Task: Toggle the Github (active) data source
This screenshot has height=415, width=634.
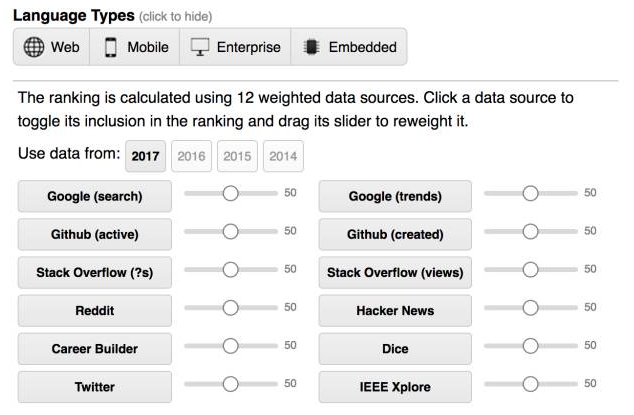Action: tap(95, 234)
